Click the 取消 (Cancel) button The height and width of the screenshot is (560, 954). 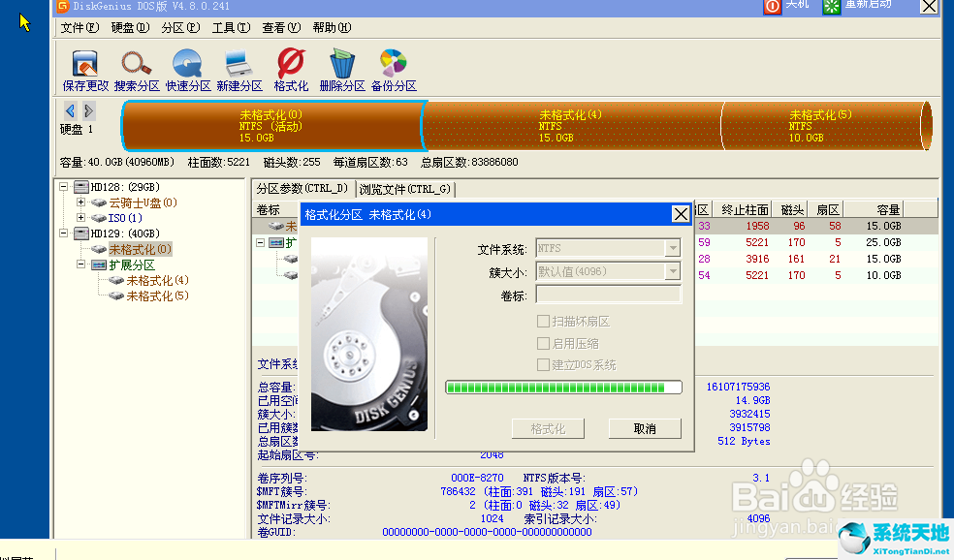click(x=645, y=428)
